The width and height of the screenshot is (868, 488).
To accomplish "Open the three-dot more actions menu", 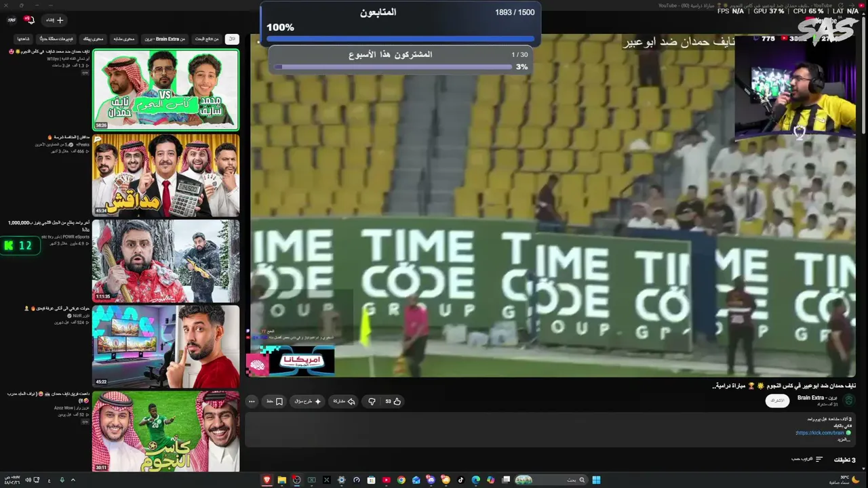I will (252, 401).
